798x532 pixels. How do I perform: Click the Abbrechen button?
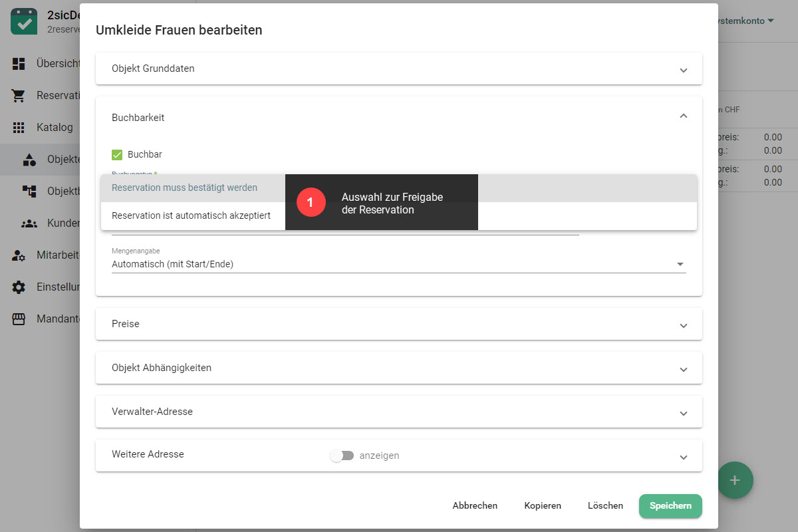tap(475, 505)
